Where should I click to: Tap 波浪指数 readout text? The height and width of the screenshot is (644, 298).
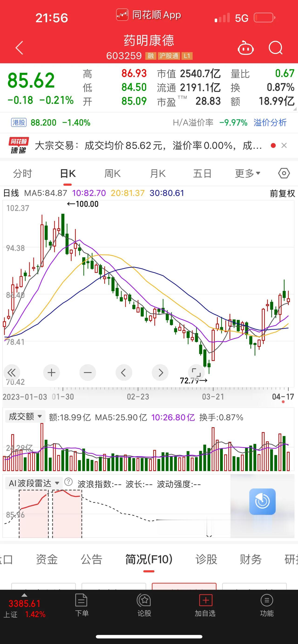point(100,484)
